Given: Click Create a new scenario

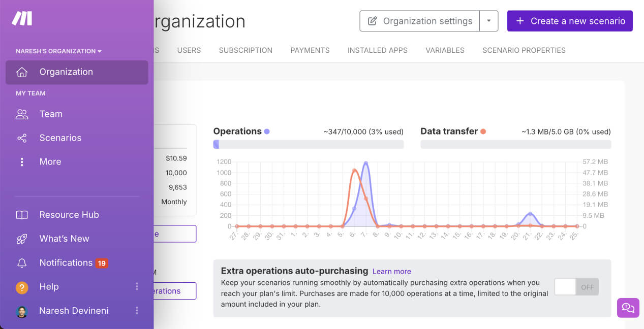Looking at the screenshot, I should [569, 21].
